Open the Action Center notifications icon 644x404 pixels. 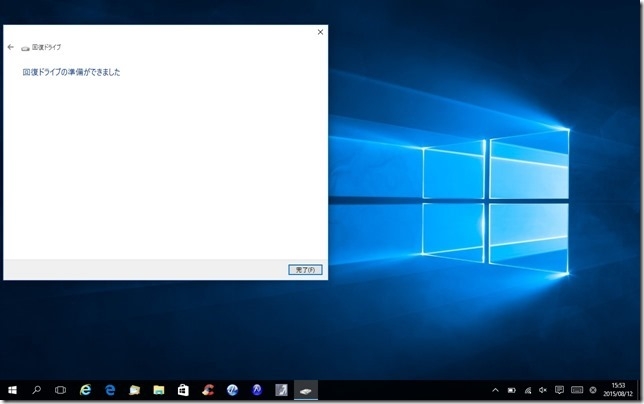[x=559, y=390]
